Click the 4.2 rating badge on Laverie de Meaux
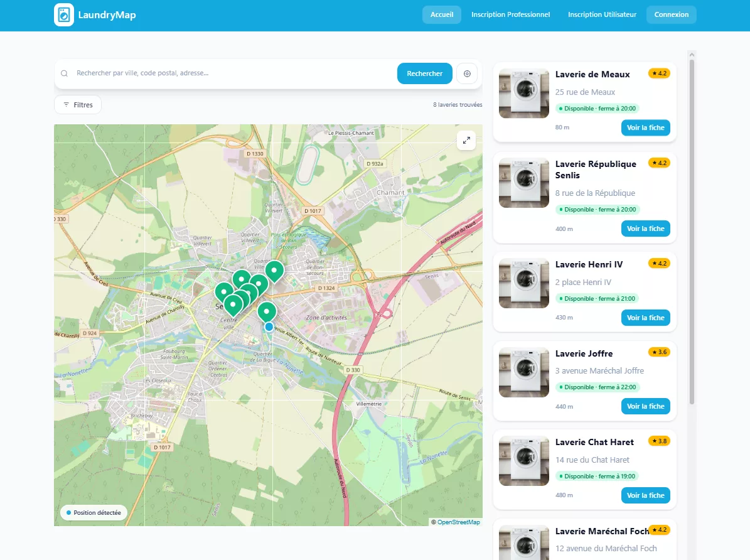 coord(659,73)
